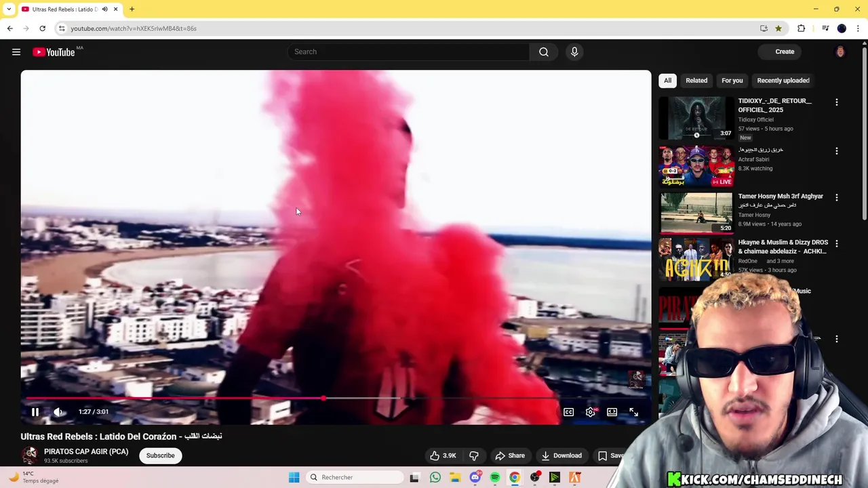Viewport: 868px width, 488px height.
Task: Click the address bar URL
Action: click(x=134, y=28)
